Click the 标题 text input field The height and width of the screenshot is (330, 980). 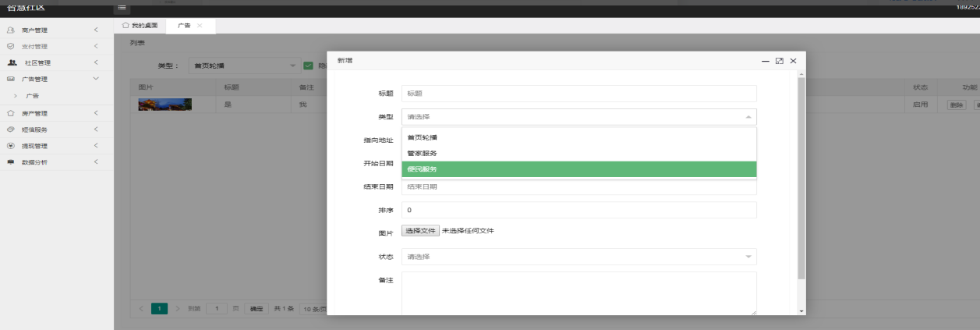578,94
